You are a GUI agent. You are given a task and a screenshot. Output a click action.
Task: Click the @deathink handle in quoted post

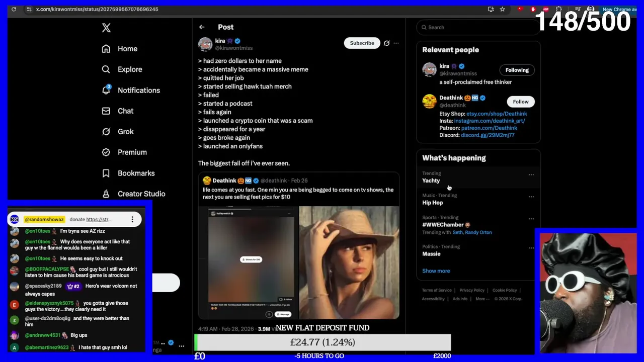click(274, 180)
